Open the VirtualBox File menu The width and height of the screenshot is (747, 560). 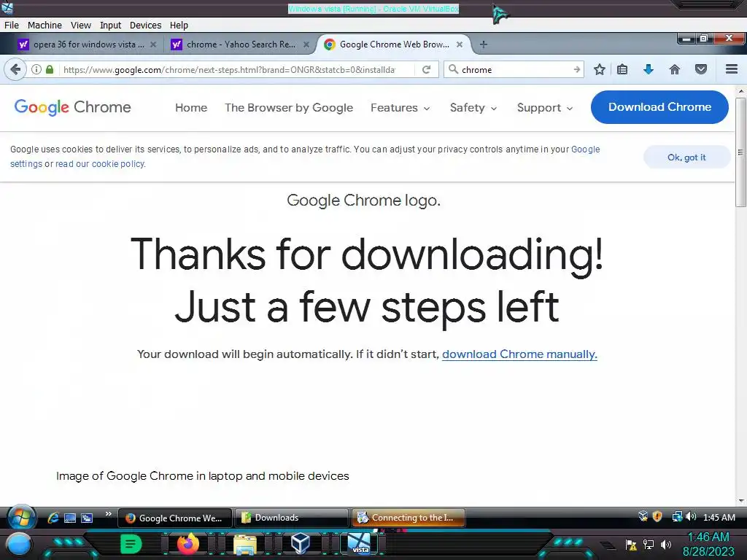pos(12,26)
